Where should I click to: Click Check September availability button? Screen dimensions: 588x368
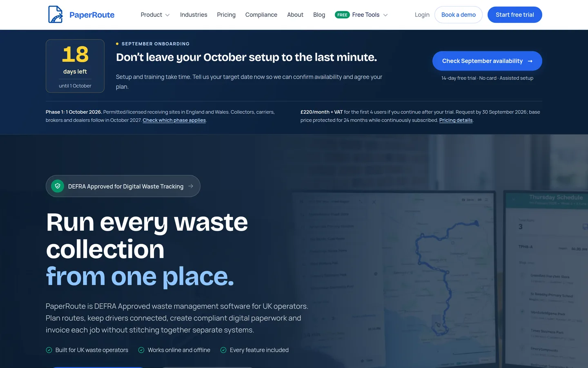(x=487, y=61)
